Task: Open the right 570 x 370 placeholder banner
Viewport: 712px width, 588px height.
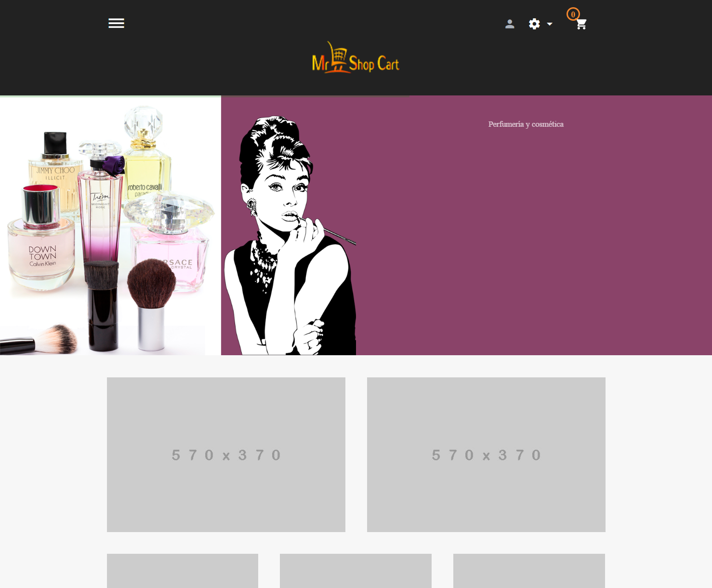Action: (486, 454)
